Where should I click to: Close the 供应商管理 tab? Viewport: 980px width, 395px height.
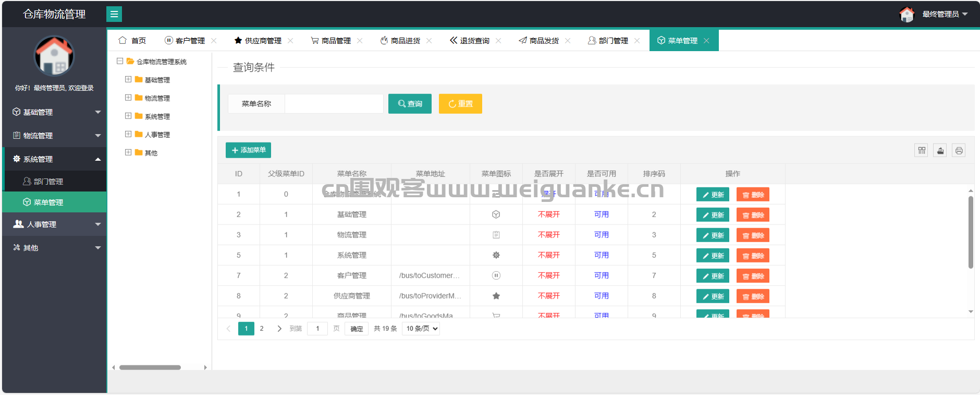tap(290, 41)
